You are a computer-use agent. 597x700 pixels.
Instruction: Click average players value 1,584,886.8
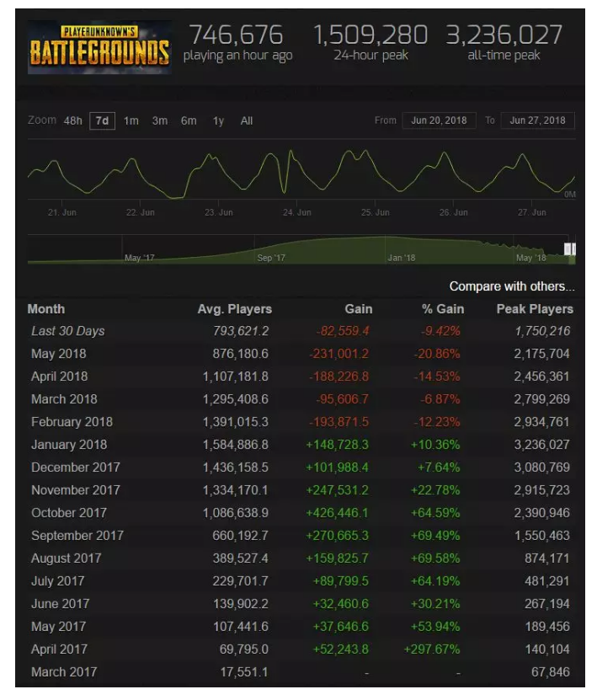coord(236,445)
